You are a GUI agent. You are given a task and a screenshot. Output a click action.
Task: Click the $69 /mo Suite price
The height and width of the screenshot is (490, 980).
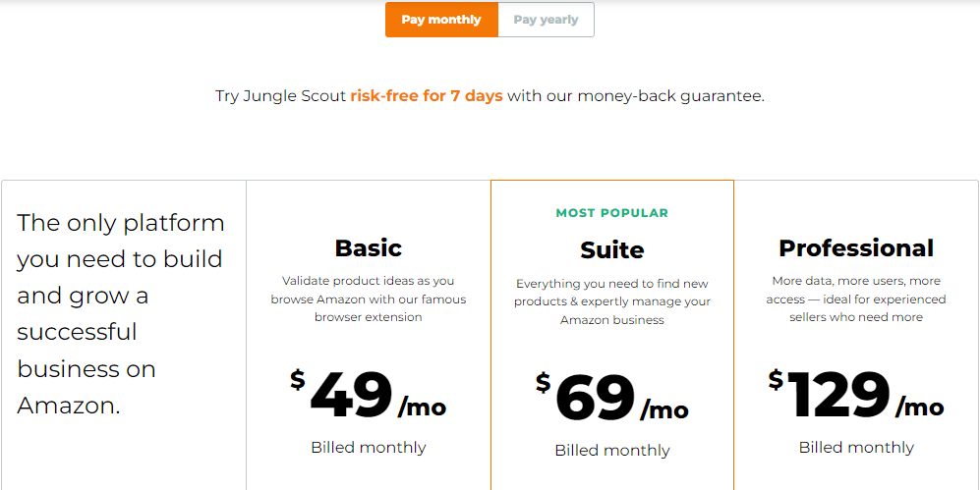pyautogui.click(x=611, y=399)
